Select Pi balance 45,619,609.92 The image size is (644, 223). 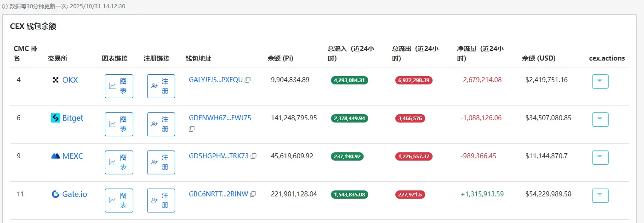pos(292,156)
